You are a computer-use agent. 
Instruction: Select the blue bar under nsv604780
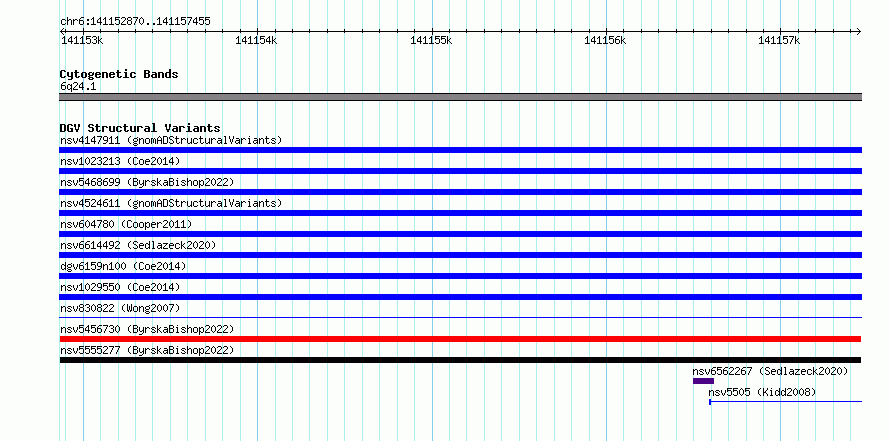[460, 234]
